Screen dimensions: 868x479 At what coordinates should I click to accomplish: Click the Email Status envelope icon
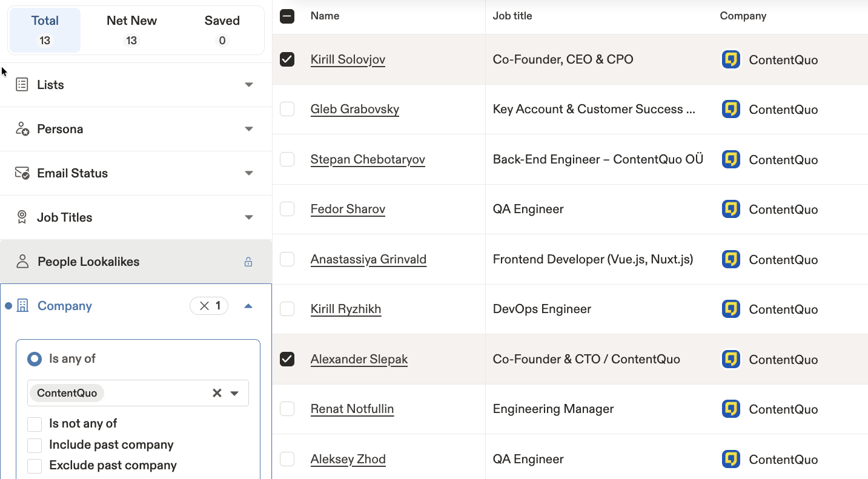[22, 173]
